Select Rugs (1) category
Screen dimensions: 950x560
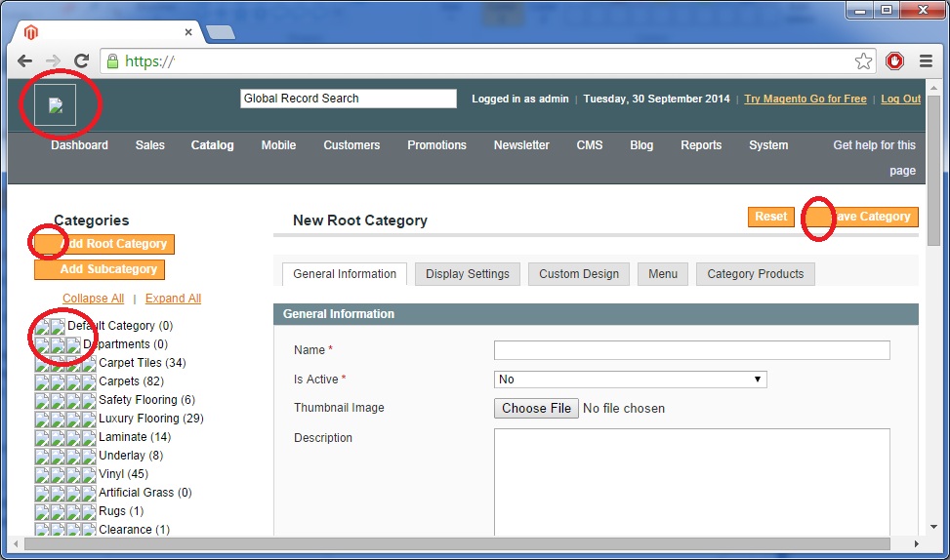coord(121,511)
